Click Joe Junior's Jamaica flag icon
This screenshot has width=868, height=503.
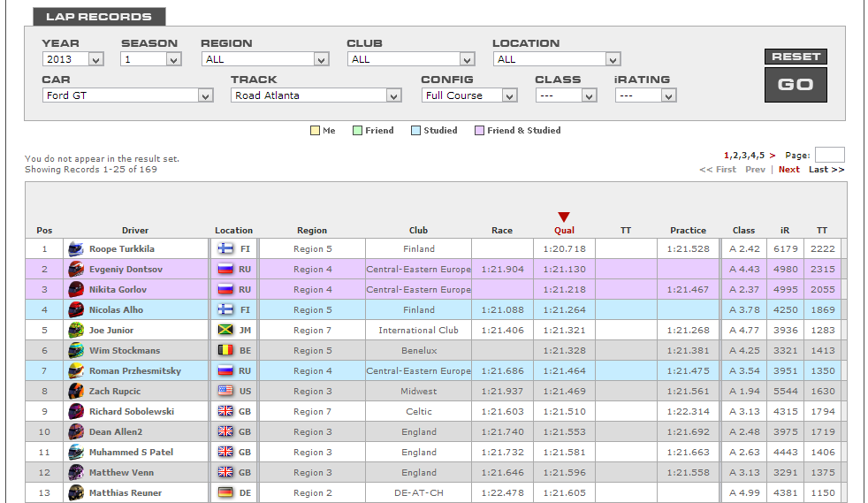coord(225,331)
